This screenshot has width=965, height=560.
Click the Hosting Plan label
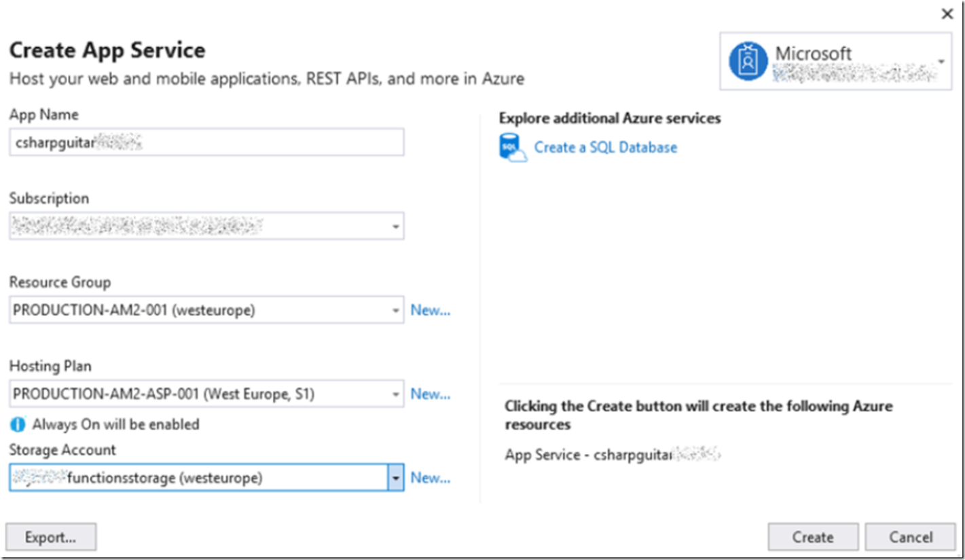[50, 366]
